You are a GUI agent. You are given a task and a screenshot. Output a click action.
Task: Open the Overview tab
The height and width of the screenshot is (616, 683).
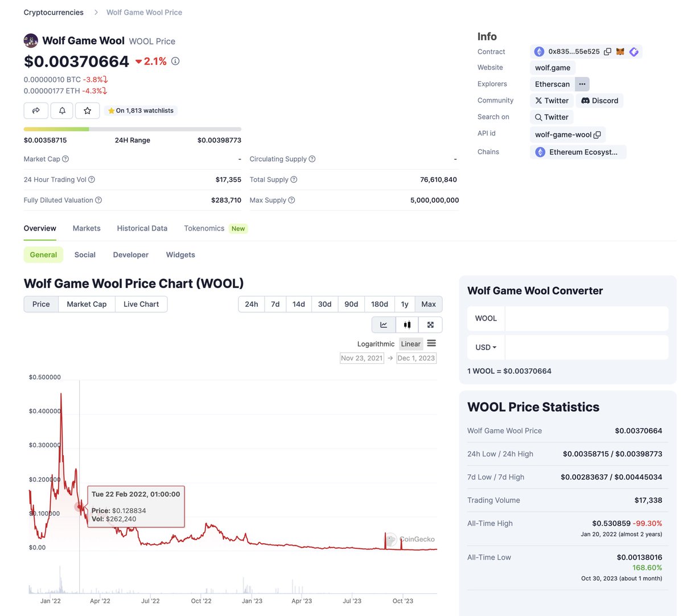[x=40, y=228]
